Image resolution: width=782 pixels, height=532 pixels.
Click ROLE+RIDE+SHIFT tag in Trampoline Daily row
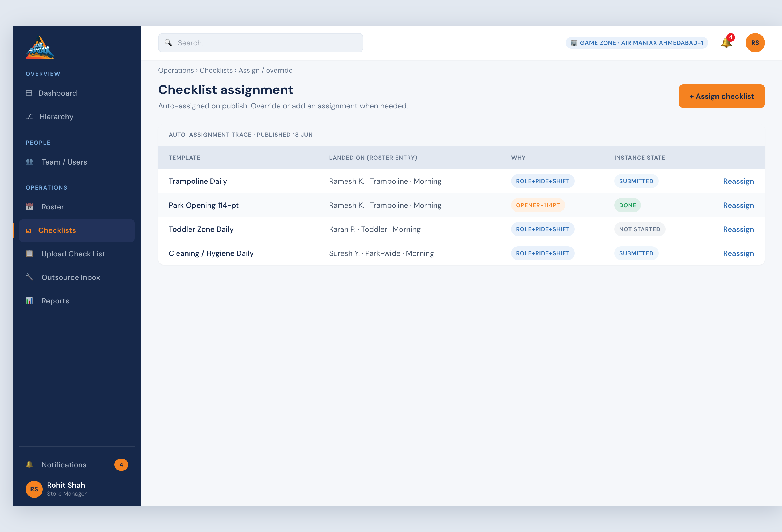click(x=543, y=181)
